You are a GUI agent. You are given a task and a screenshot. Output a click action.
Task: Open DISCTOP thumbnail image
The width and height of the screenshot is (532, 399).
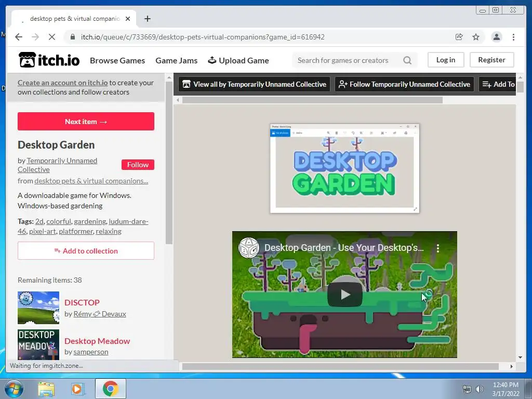click(x=38, y=308)
